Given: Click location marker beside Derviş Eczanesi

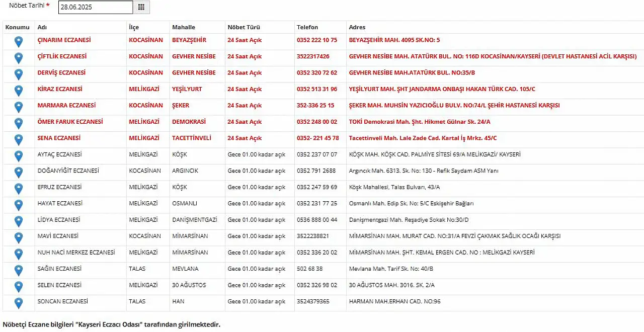Looking at the screenshot, I should 19,74.
